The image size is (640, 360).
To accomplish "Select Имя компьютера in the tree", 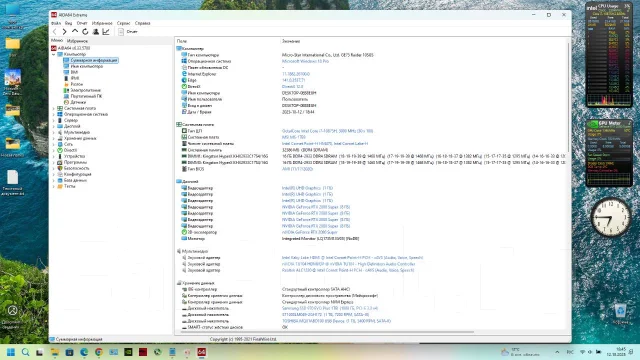I will coord(87,66).
